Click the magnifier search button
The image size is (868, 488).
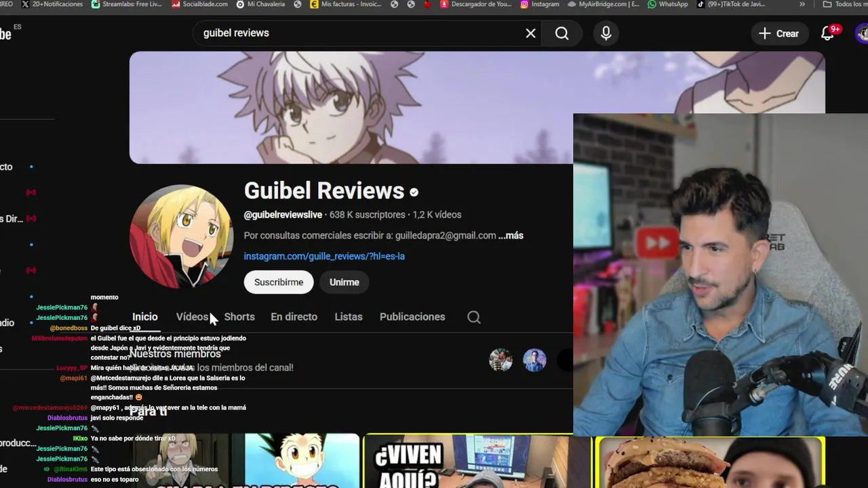[562, 33]
